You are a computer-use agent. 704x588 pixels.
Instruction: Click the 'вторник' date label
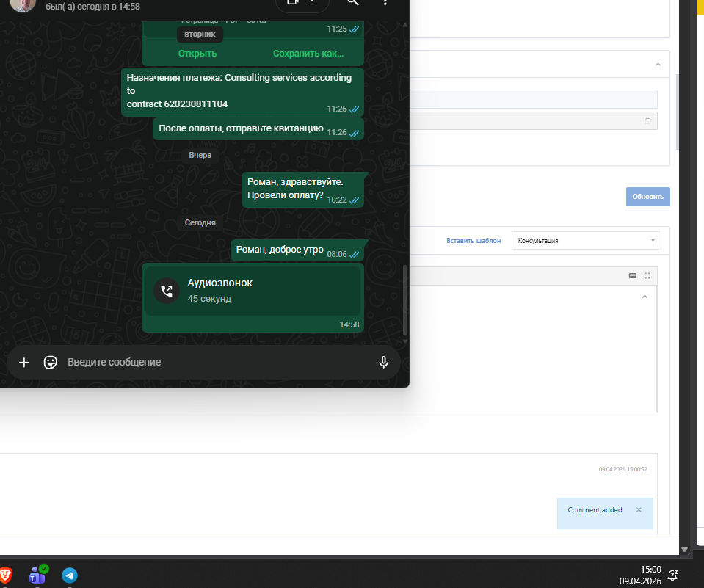click(x=200, y=34)
